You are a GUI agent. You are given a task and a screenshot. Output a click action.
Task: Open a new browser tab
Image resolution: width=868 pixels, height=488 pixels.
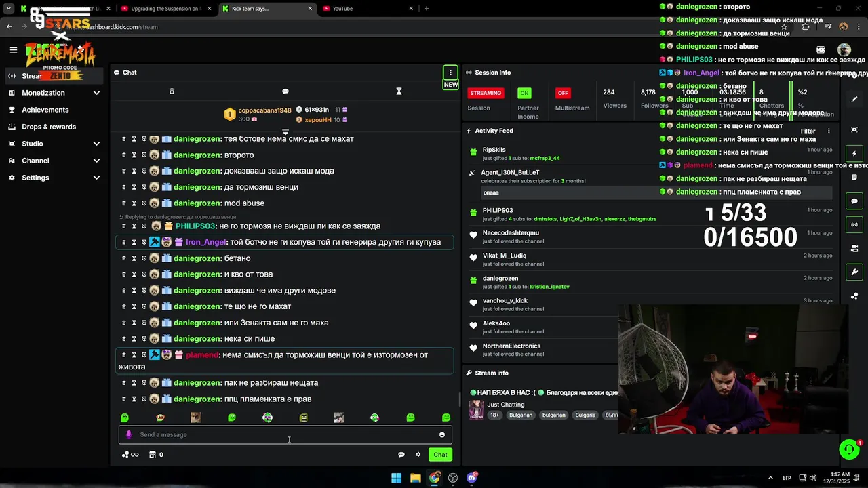click(427, 9)
